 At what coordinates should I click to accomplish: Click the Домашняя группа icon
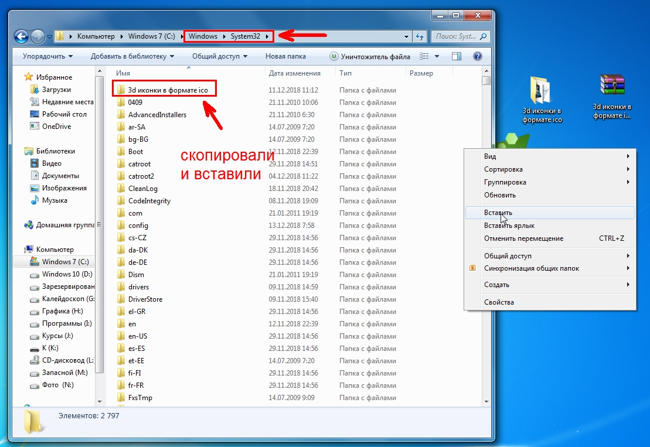29,225
